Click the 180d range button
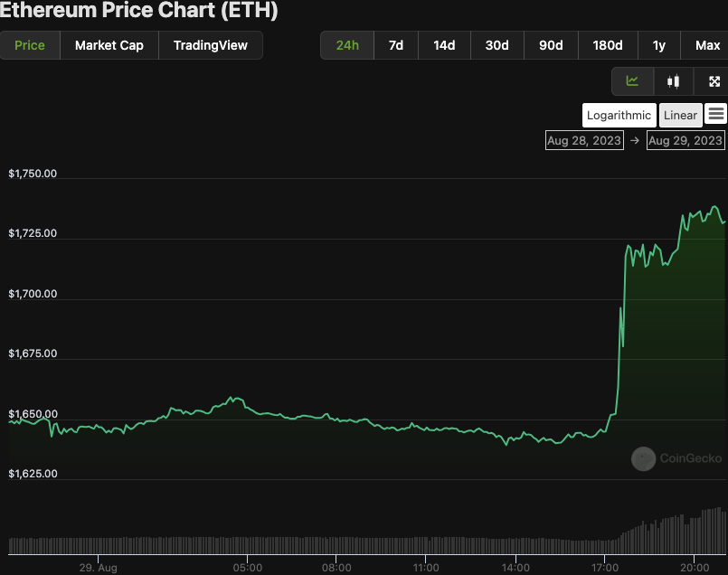 click(x=607, y=45)
